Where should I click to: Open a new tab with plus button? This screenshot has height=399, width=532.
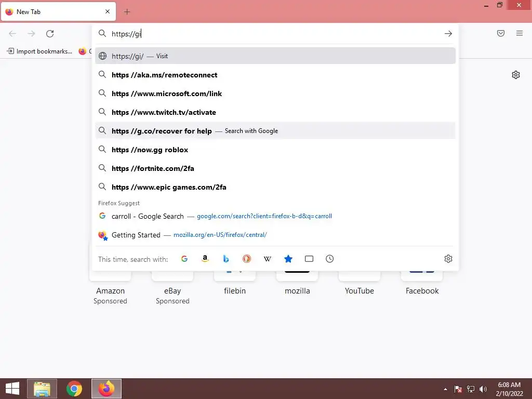(x=127, y=12)
